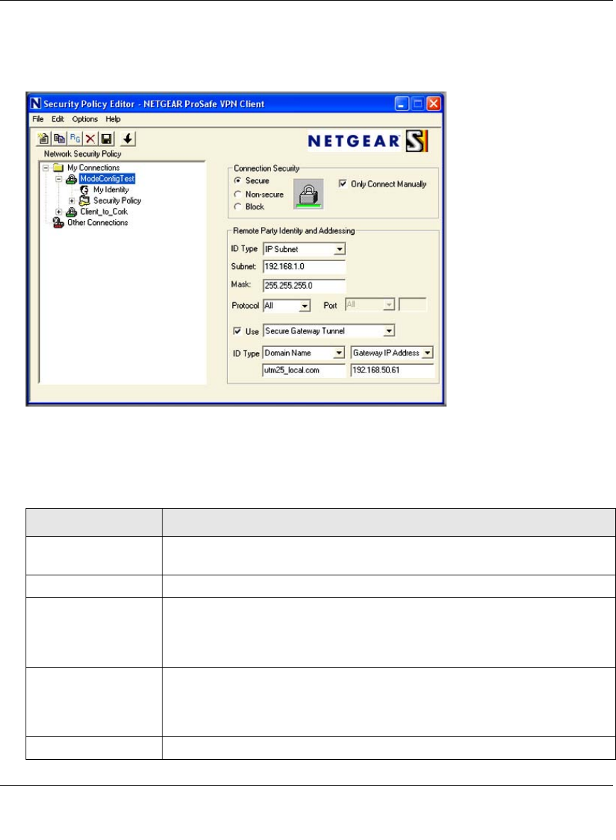This screenshot has width=616, height=840.
Task: Toggle the Only Connect Manually checkbox
Action: pyautogui.click(x=343, y=184)
